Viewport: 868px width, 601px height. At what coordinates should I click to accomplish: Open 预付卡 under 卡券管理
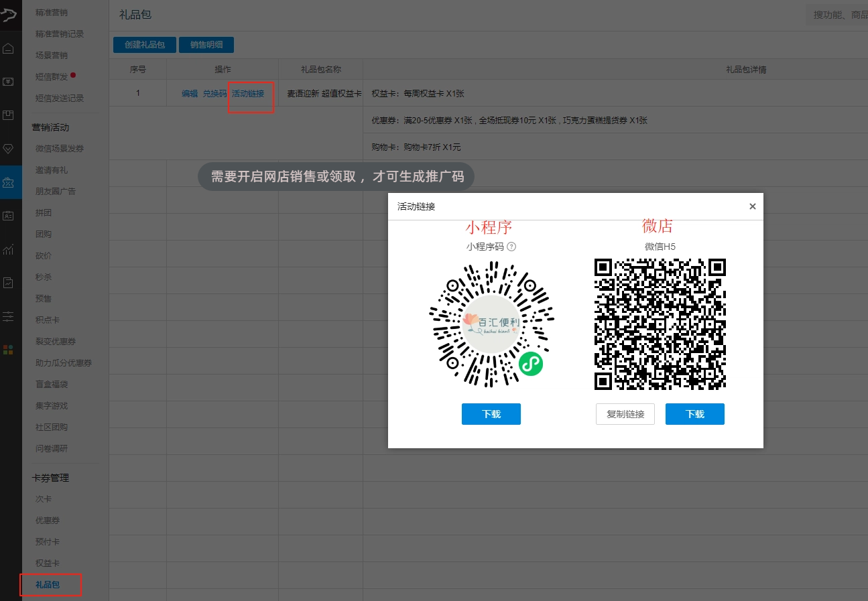(48, 542)
